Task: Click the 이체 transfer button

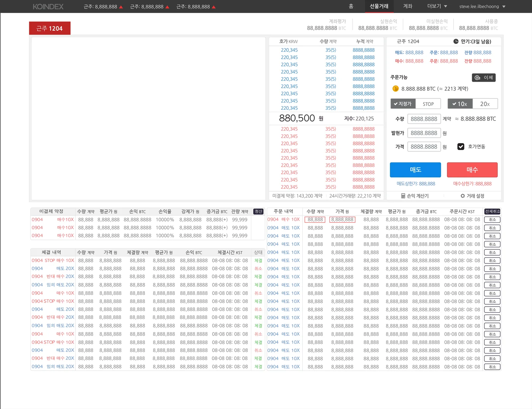Action: 484,77
